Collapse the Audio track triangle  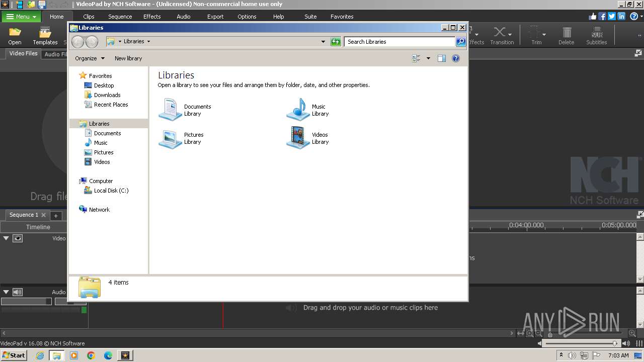[6, 292]
